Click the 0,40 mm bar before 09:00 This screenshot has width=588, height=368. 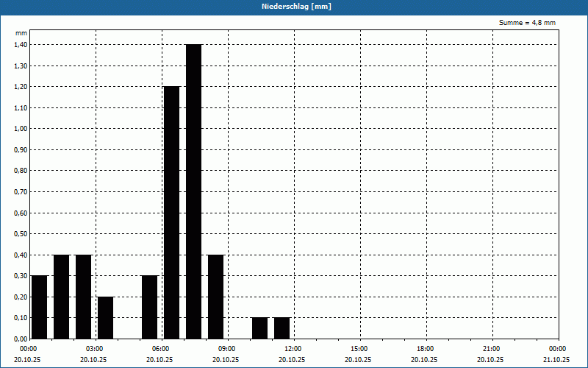(x=216, y=297)
